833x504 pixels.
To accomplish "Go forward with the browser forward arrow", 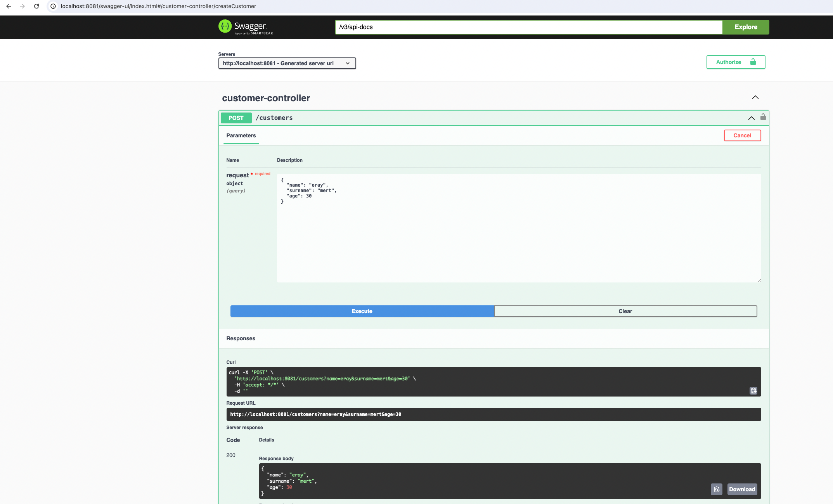I will point(23,6).
